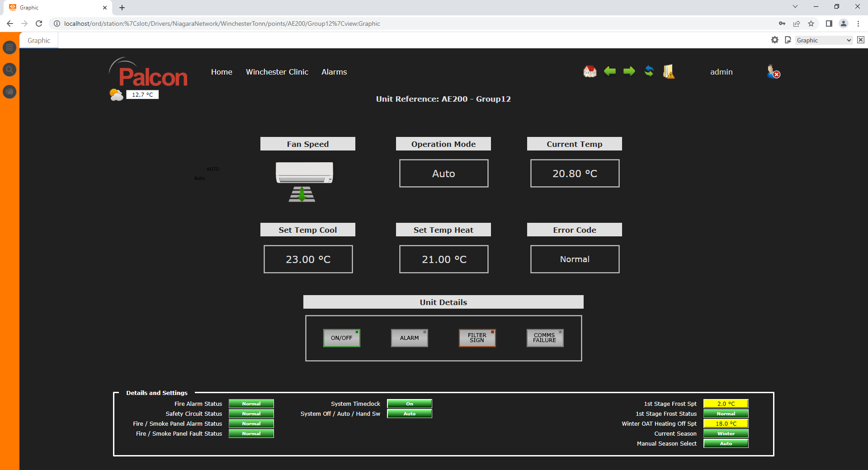Click the Operation Mode Auto box
Viewport: 868px width, 470px height.
[443, 174]
